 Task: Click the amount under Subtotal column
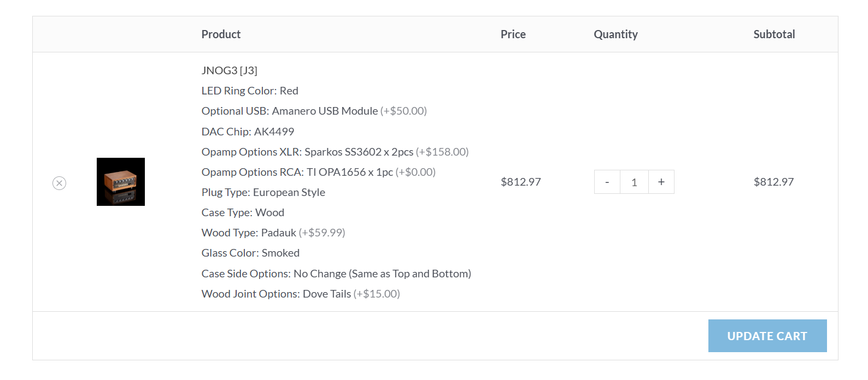(773, 182)
